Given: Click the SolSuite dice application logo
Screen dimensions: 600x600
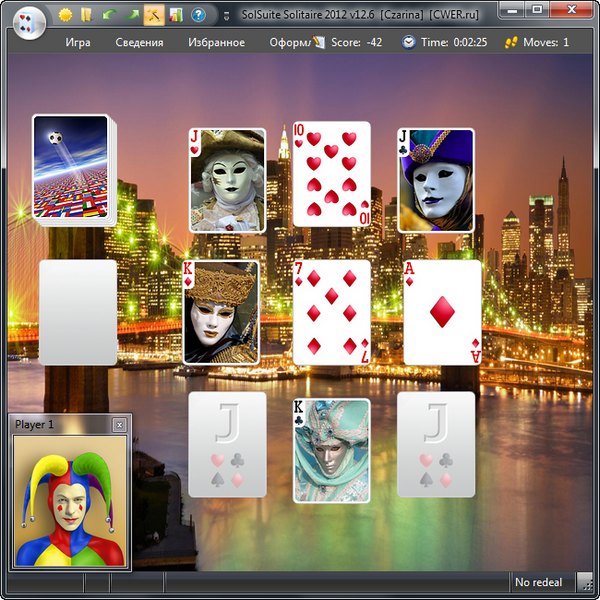Looking at the screenshot, I should coord(29,18).
